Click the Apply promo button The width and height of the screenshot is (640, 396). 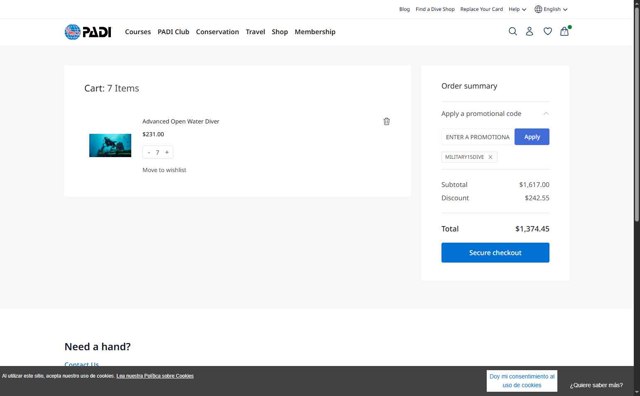532,137
